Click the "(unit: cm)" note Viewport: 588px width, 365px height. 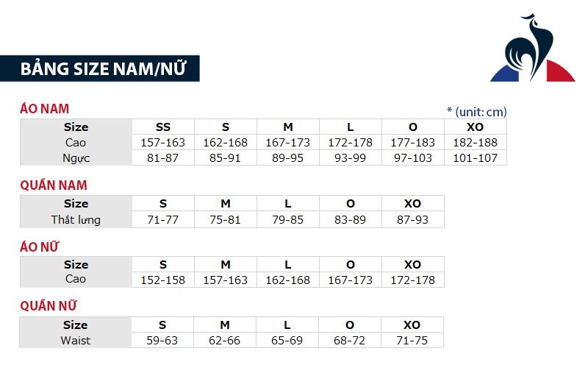[x=477, y=112]
